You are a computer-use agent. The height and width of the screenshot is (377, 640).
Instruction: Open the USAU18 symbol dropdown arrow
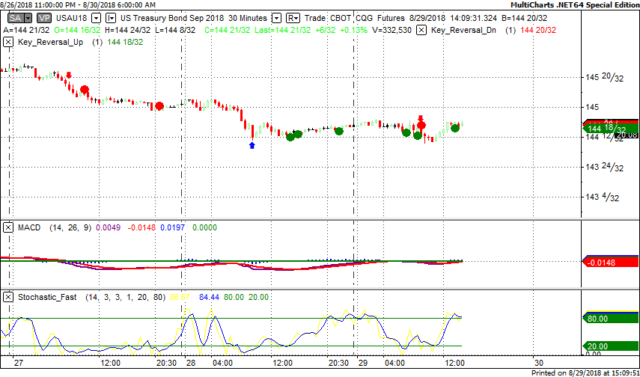point(96,18)
